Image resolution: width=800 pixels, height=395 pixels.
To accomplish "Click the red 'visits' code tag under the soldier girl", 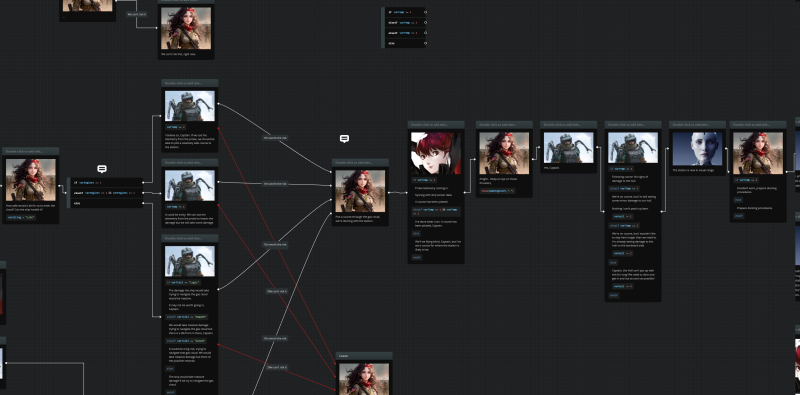I will click(x=497, y=191).
